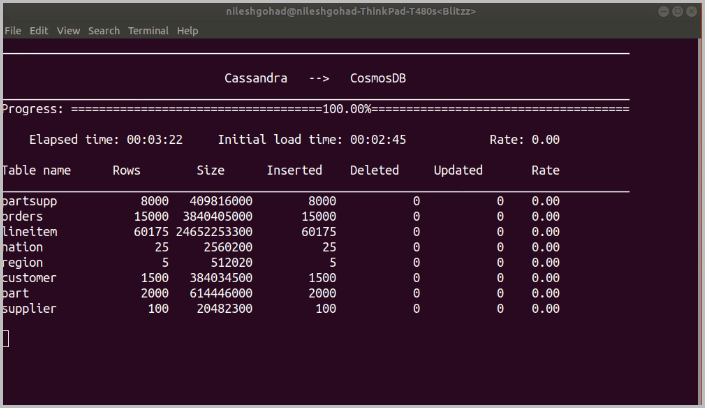This screenshot has height=408, width=705.
Task: Click the terminal cursor block
Action: click(5, 338)
